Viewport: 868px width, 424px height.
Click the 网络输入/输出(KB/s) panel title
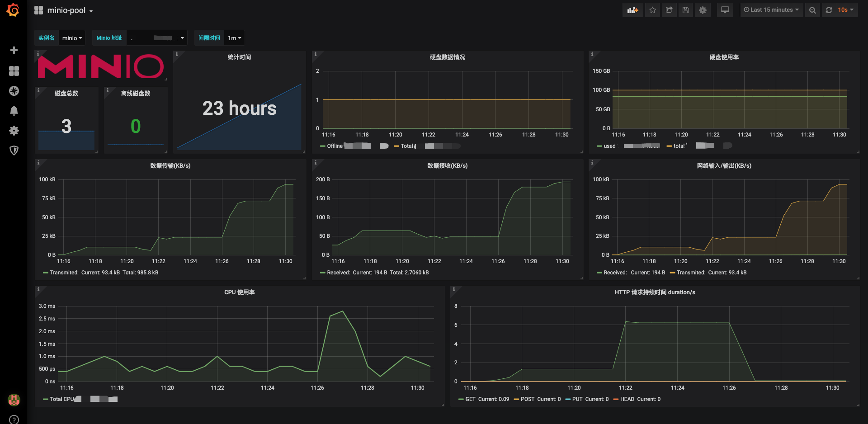point(724,165)
